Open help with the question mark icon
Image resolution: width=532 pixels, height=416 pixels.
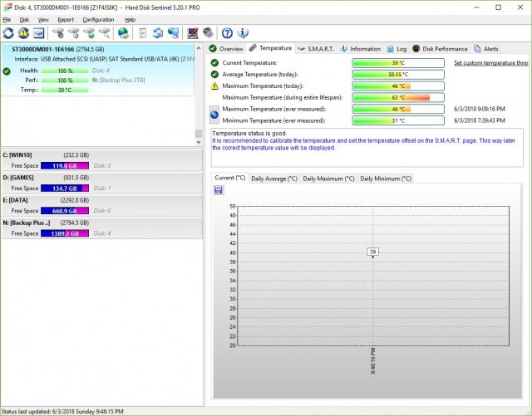point(227,33)
